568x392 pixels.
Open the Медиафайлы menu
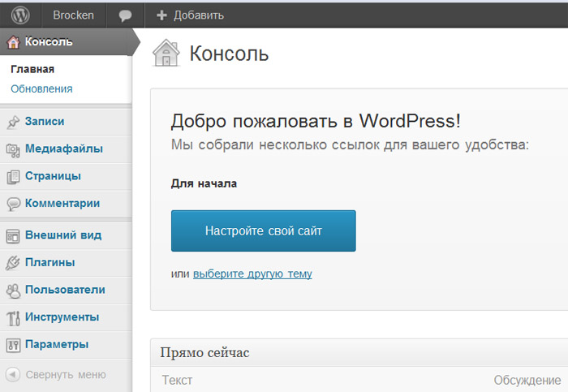[66, 149]
